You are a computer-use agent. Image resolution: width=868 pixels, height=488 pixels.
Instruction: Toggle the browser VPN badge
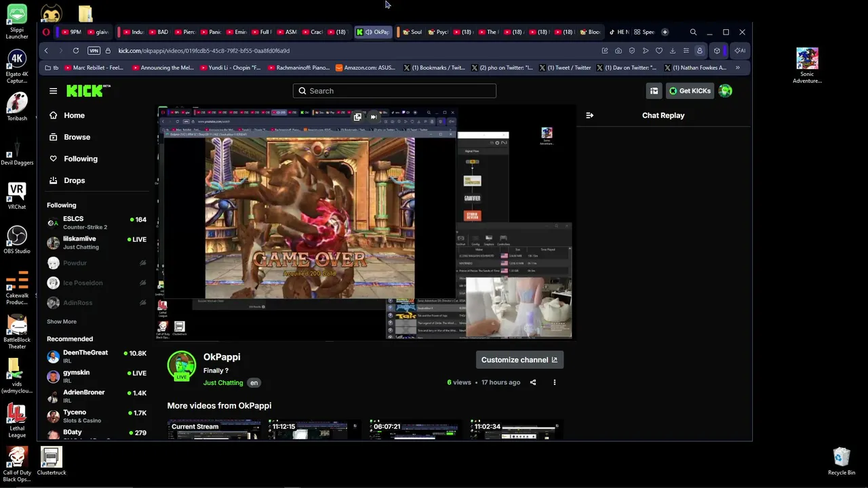[x=94, y=51]
